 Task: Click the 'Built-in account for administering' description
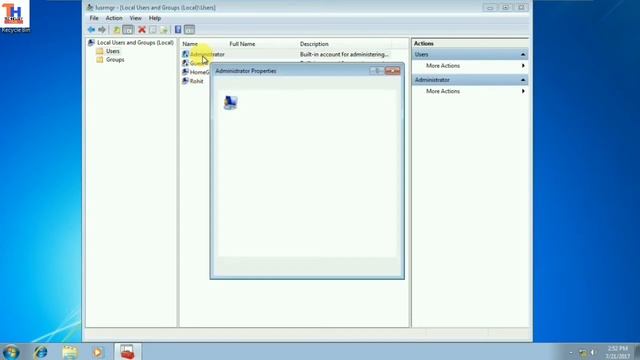tap(344, 54)
